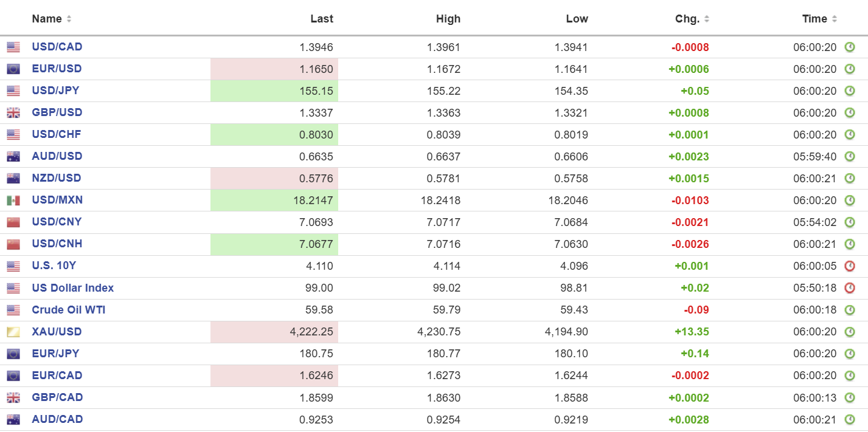
Task: Click the green clock icon in XAU/USD row
Action: [x=850, y=332]
